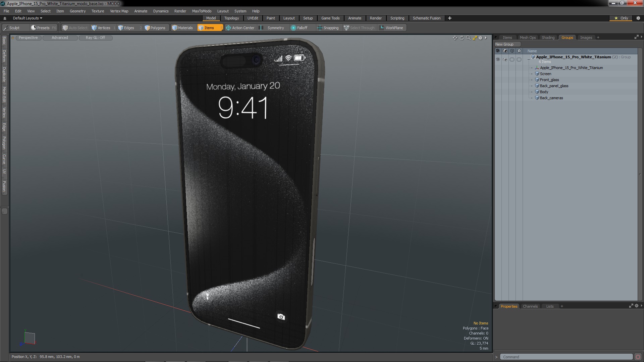Add a new panel tab after Images
Screen dimensions: 644x362
(x=598, y=38)
